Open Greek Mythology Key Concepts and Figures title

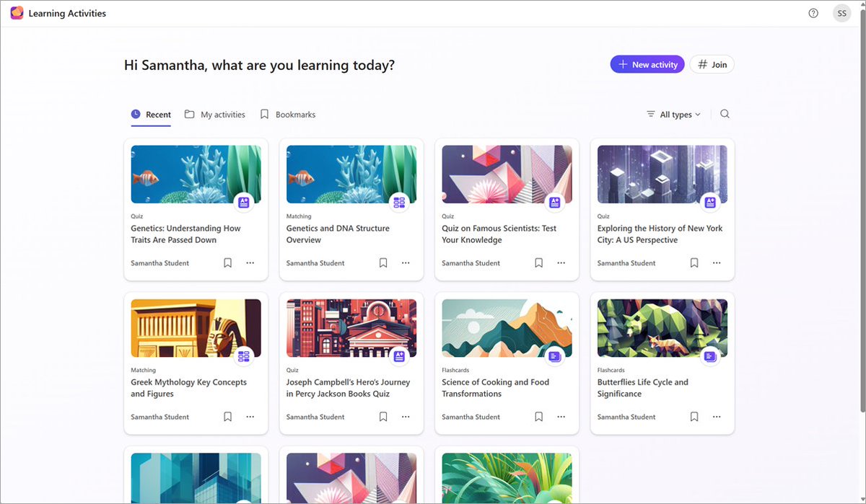click(188, 388)
